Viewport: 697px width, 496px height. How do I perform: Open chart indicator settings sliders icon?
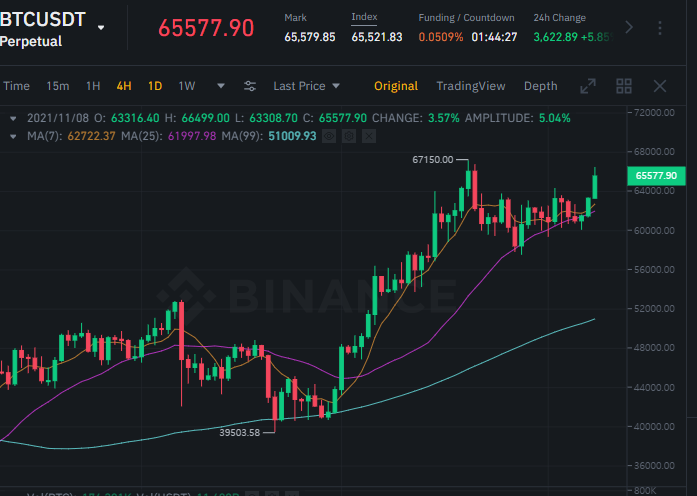250,86
